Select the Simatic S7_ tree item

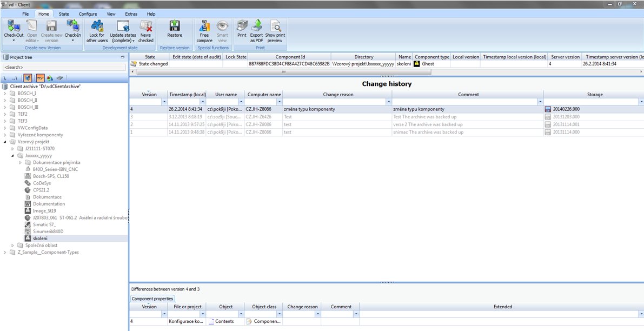[x=44, y=224]
